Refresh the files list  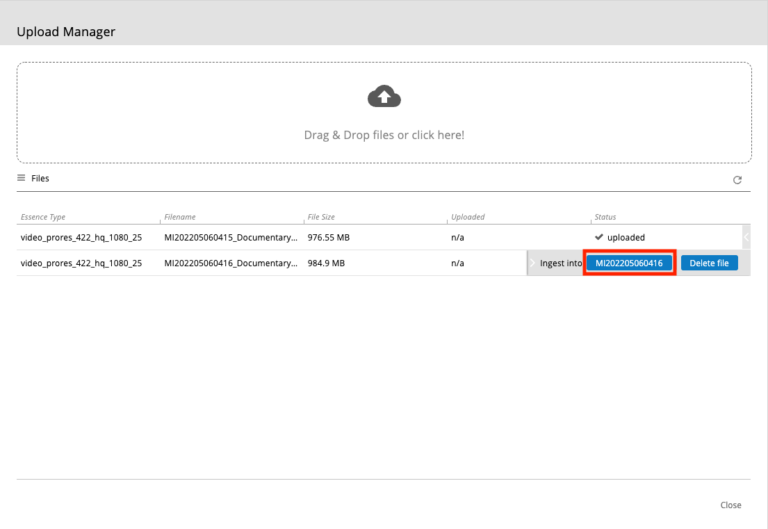[x=737, y=180]
